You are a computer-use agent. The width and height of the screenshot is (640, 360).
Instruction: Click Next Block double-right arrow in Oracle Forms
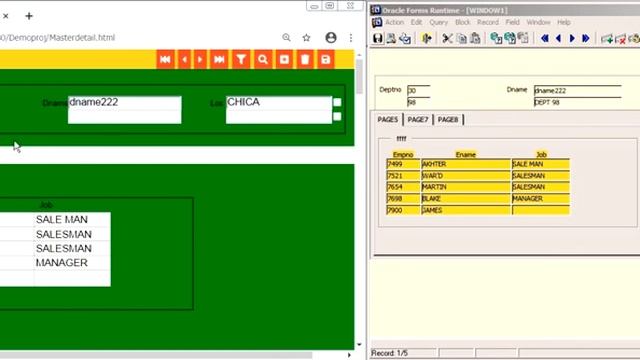586,38
